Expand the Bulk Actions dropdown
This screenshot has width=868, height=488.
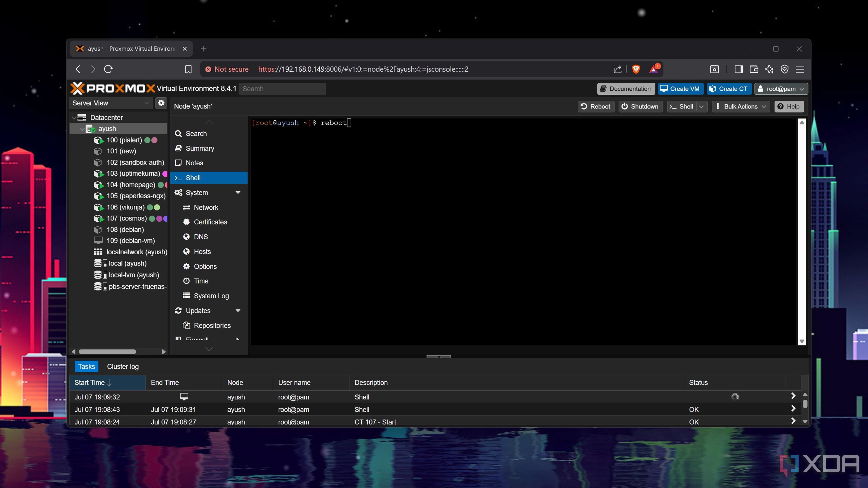[x=741, y=106]
